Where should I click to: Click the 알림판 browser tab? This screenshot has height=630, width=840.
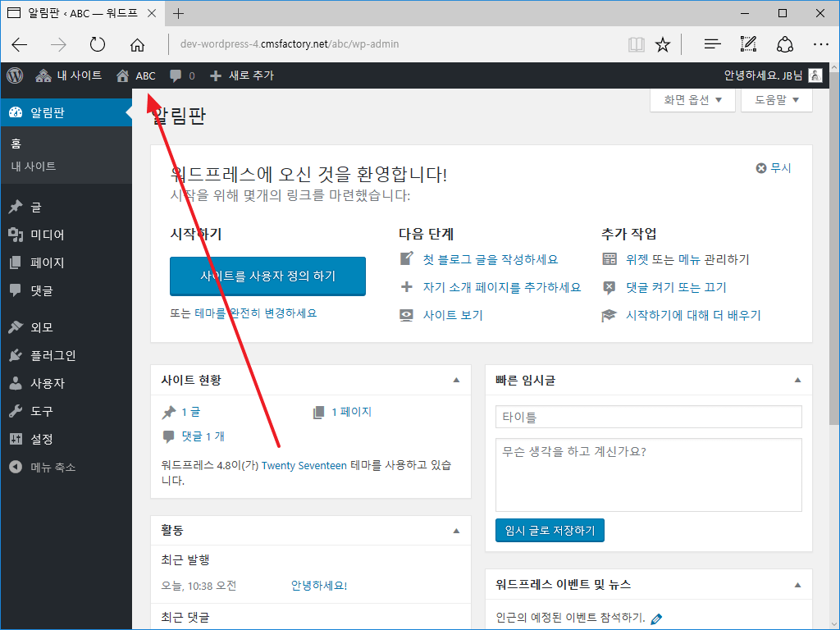point(83,13)
